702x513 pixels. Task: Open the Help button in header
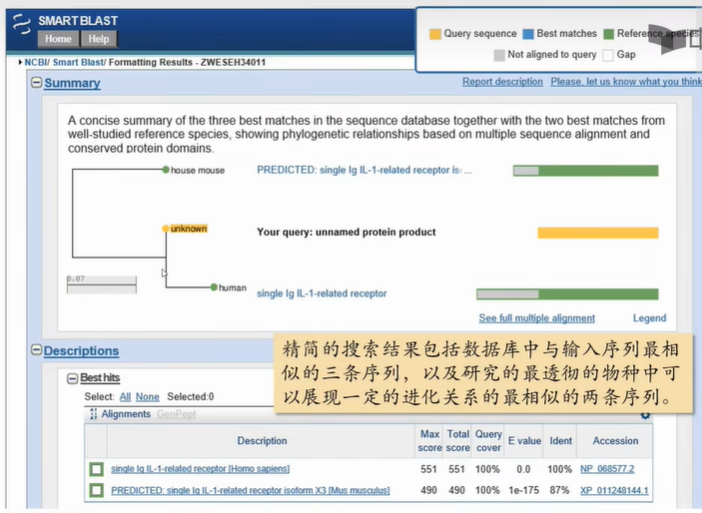tap(99, 39)
